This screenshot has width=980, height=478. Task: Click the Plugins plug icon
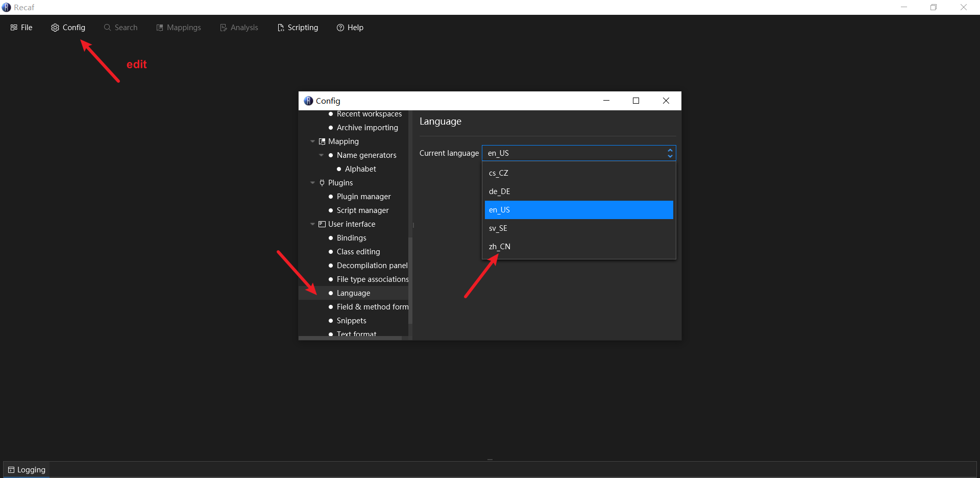[322, 183]
